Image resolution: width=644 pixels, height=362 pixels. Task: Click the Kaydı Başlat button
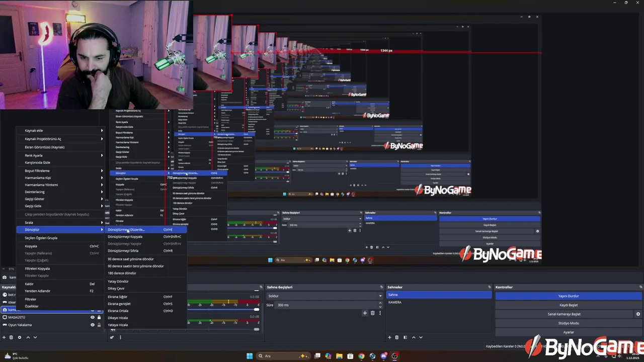point(569,305)
